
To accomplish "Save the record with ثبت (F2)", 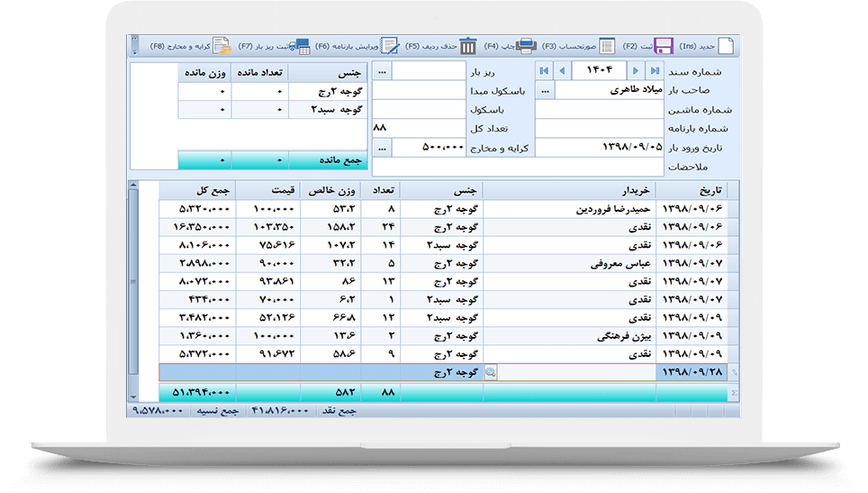I will tap(663, 46).
